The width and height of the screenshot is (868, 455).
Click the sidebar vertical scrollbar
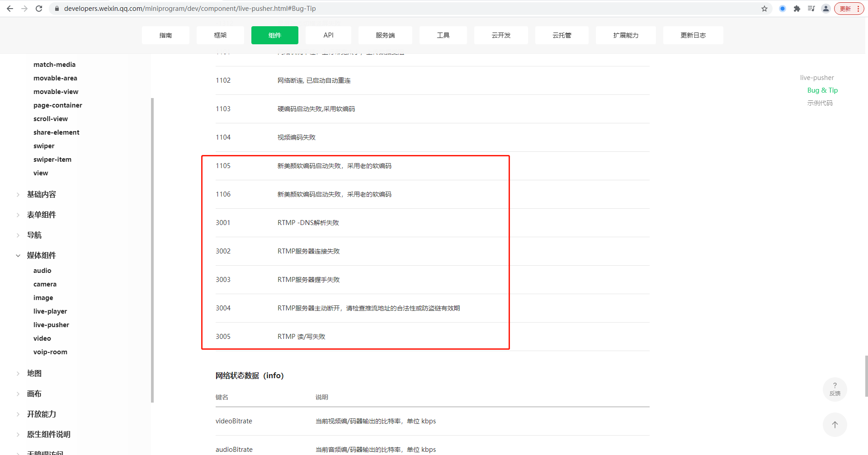[152, 250]
